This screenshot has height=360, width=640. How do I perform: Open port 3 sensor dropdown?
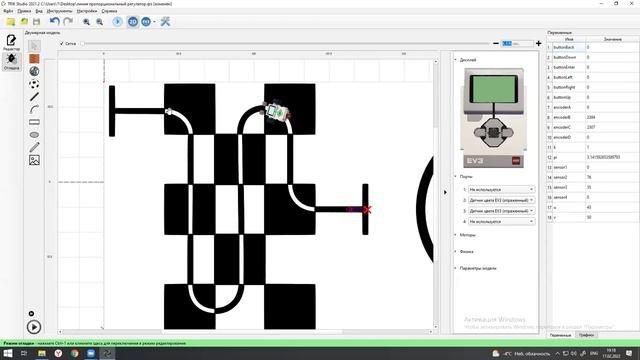[501, 211]
